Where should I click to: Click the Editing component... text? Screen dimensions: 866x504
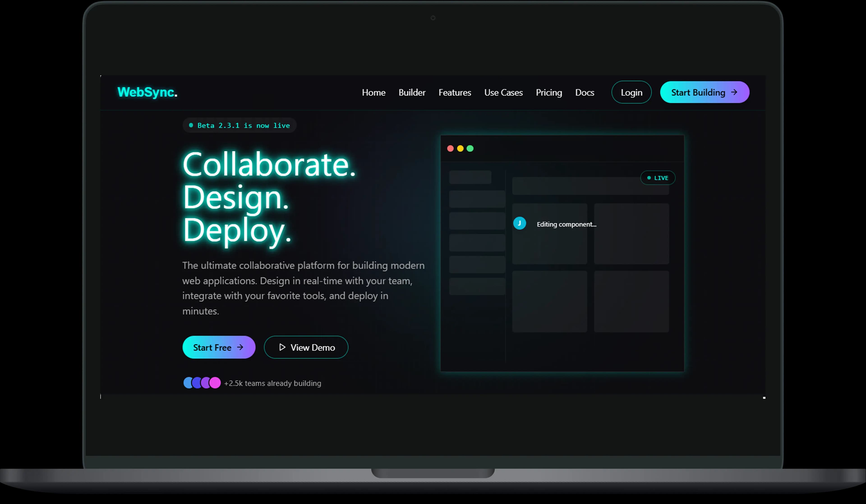tap(566, 224)
